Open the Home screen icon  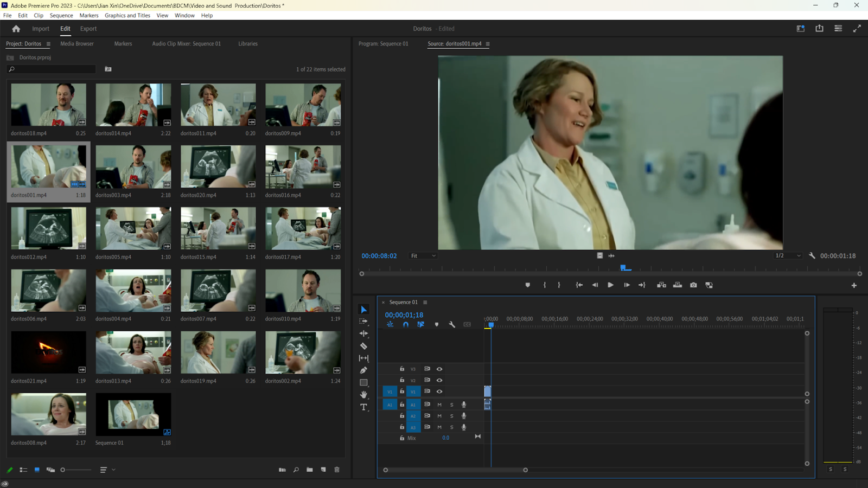16,29
